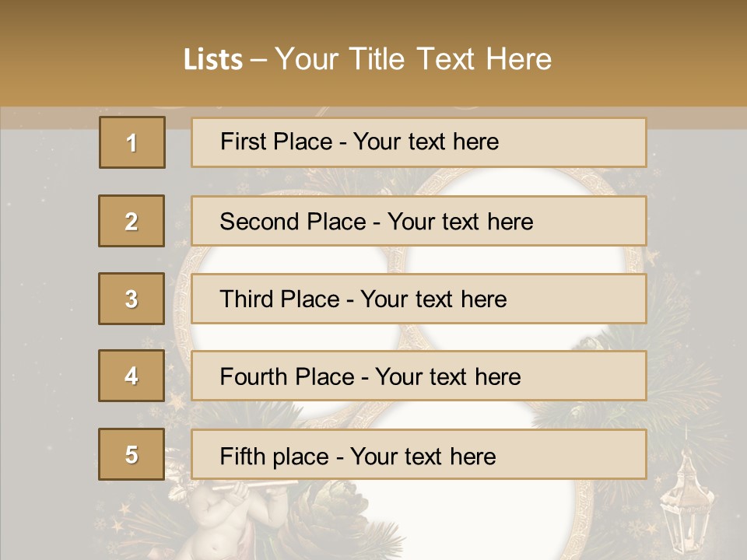Click the bold word Lists in title
This screenshot has height=560, width=747.
pos(213,59)
